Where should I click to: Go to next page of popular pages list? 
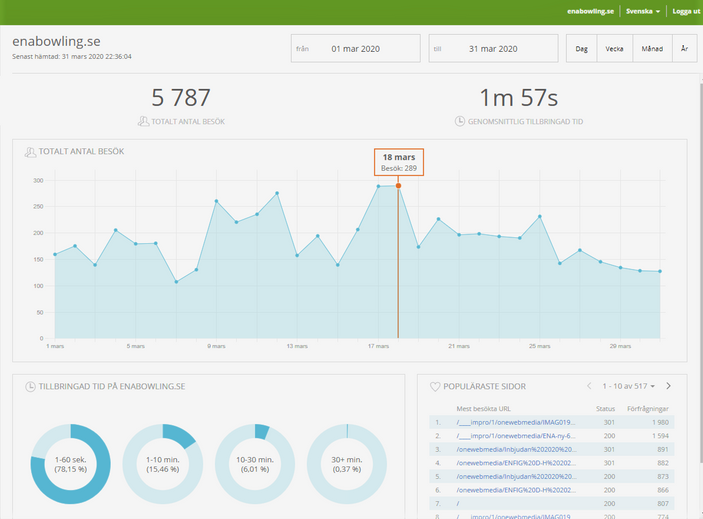668,386
